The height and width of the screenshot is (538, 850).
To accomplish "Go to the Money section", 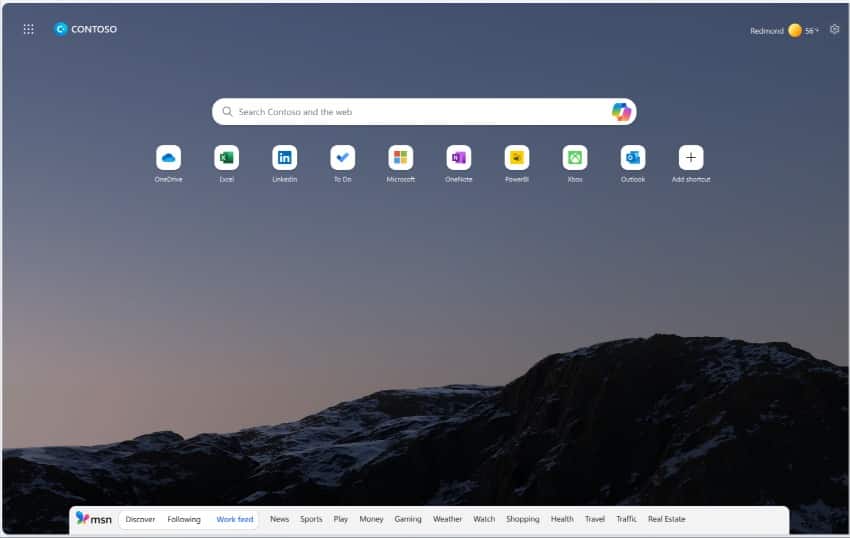I will click(371, 520).
